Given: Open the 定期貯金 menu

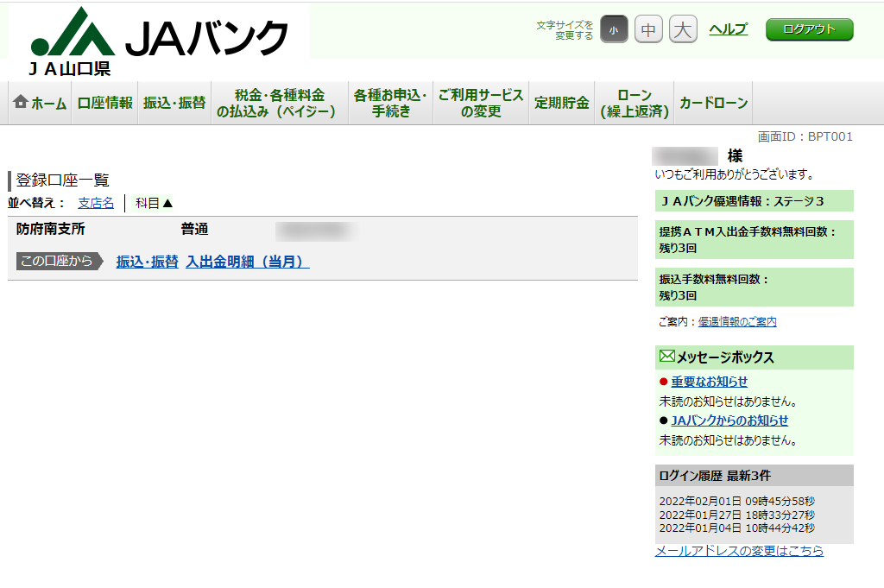Looking at the screenshot, I should [x=561, y=103].
